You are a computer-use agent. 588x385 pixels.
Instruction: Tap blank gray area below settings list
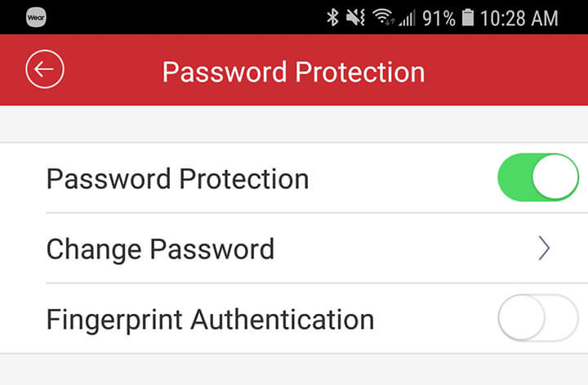tap(294, 369)
